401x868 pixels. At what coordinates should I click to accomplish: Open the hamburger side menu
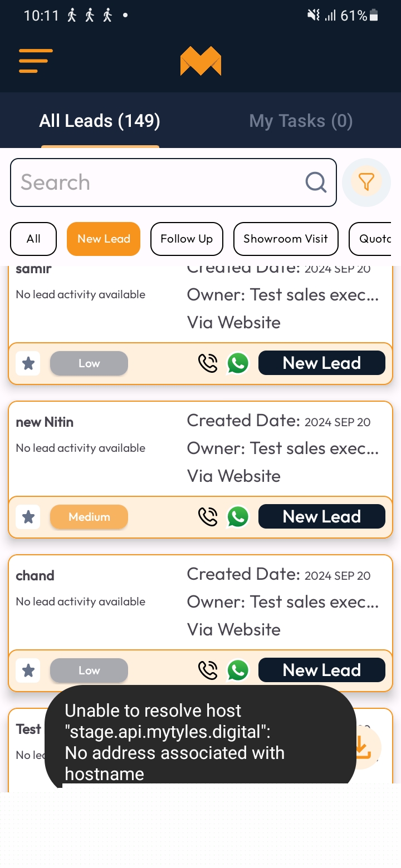tap(36, 61)
